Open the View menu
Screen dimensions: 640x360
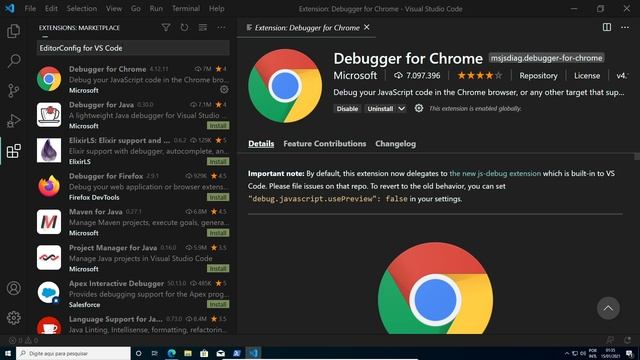pos(113,9)
